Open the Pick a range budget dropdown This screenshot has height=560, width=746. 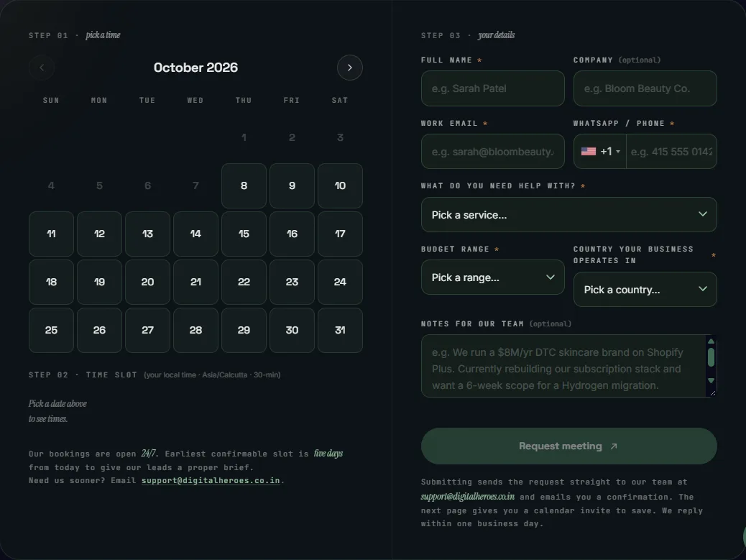[x=492, y=277]
